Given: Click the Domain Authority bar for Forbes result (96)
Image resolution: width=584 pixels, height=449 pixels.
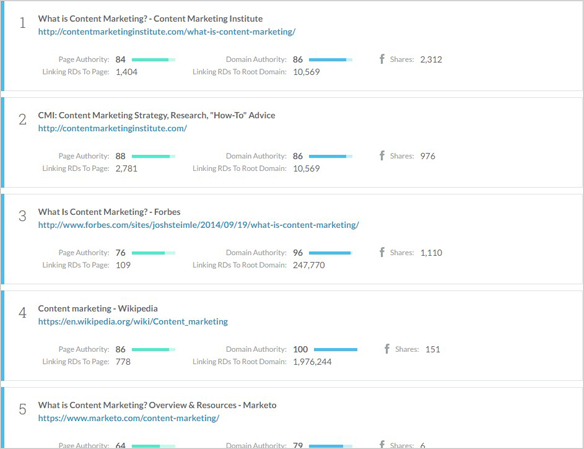Looking at the screenshot, I should click(x=330, y=253).
